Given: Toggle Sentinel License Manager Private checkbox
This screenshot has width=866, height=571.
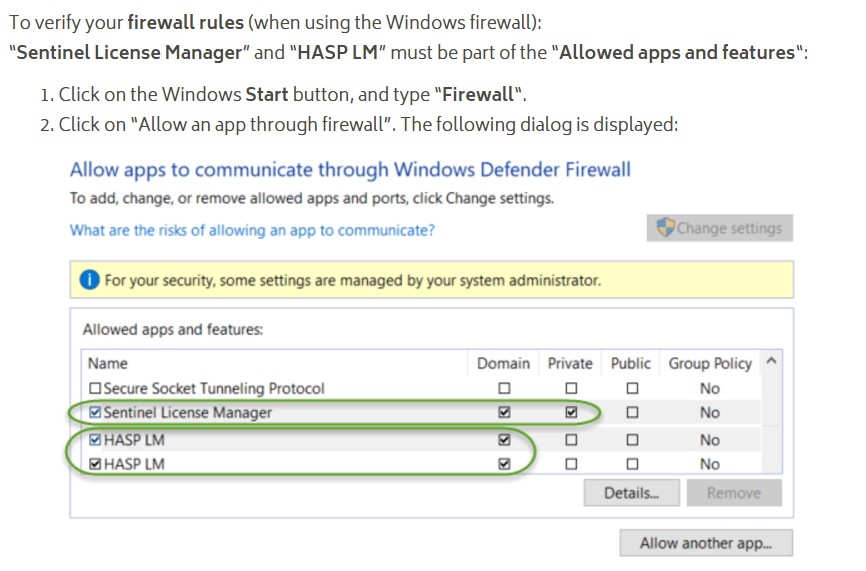Looking at the screenshot, I should click(571, 412).
